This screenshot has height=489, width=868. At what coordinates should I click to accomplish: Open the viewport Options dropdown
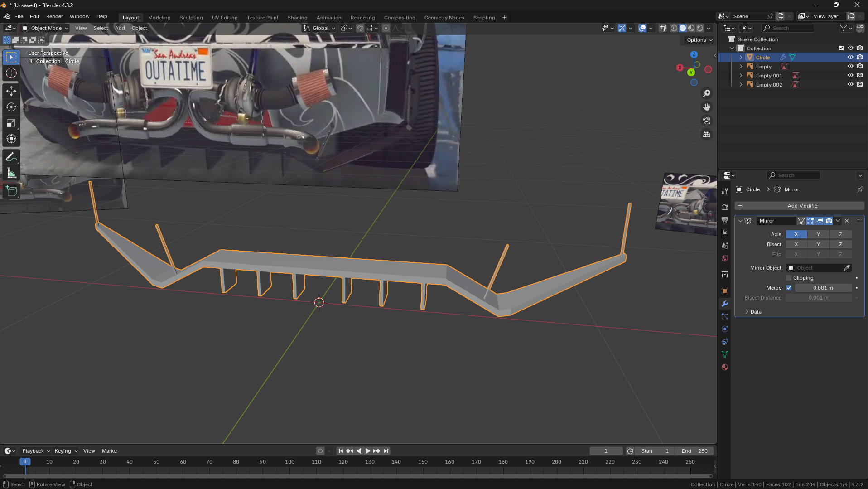pyautogui.click(x=699, y=40)
